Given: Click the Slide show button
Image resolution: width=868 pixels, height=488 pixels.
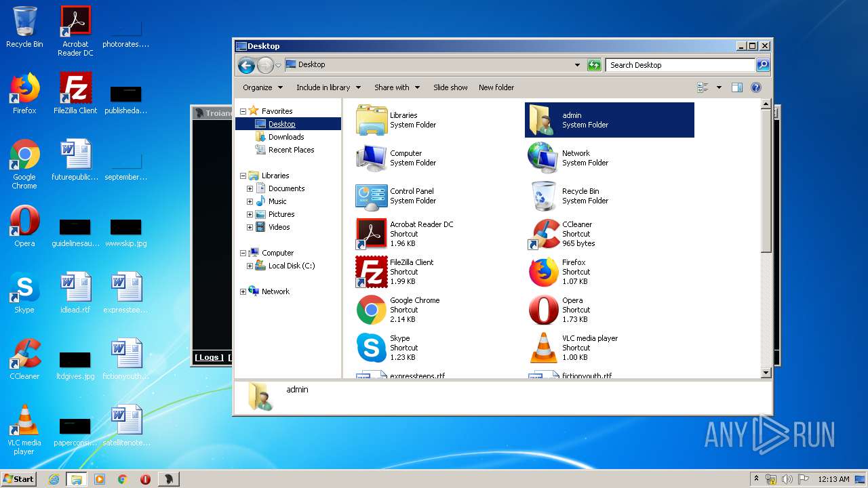Looking at the screenshot, I should tap(450, 87).
